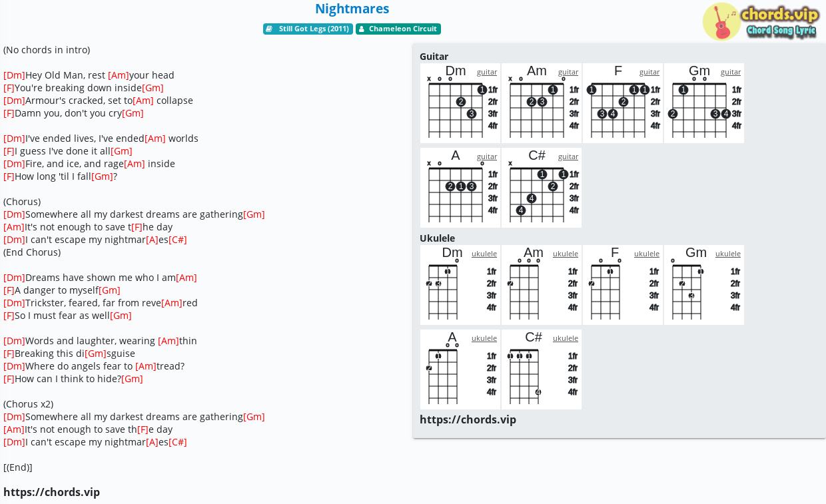
Task: Click the guitar link beside the Am chord
Action: point(568,72)
